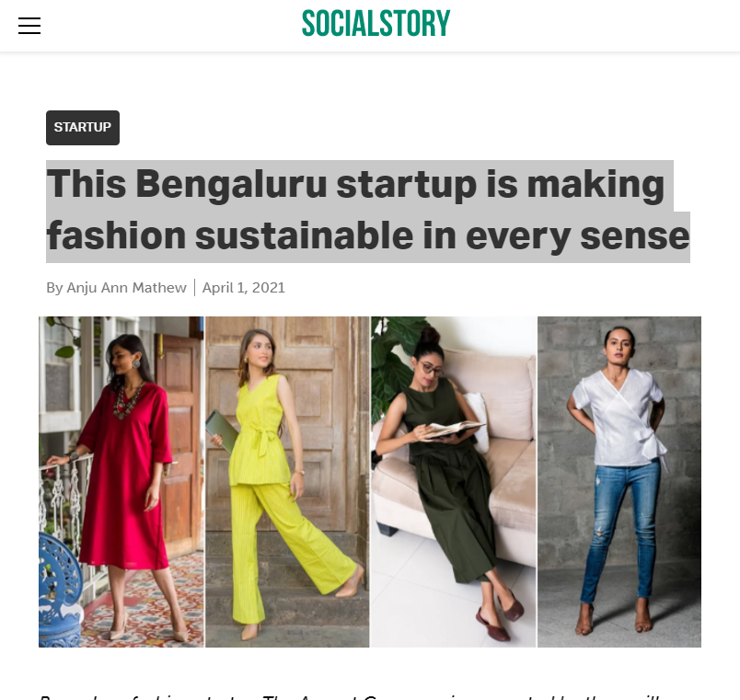Click the article publication date
Screen dimensions: 740x700
point(243,287)
